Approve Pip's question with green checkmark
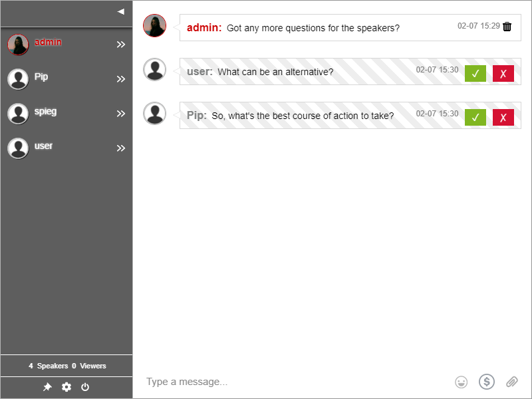This screenshot has width=532, height=399. 475,118
